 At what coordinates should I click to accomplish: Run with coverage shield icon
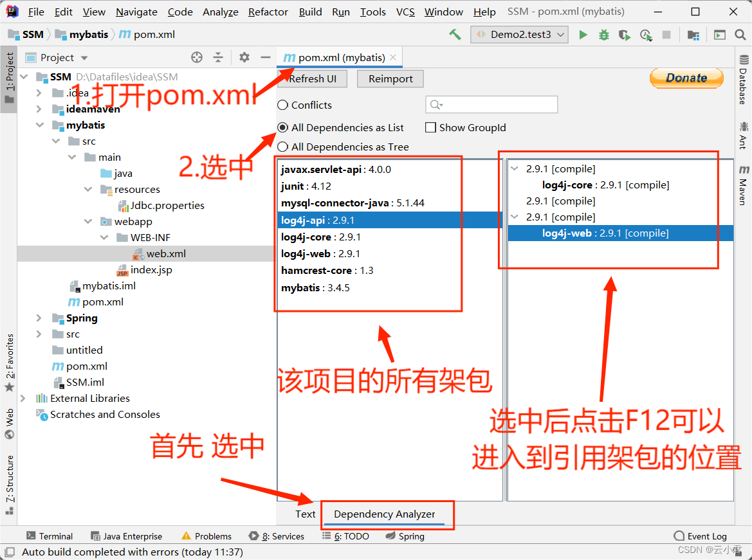pyautogui.click(x=625, y=35)
